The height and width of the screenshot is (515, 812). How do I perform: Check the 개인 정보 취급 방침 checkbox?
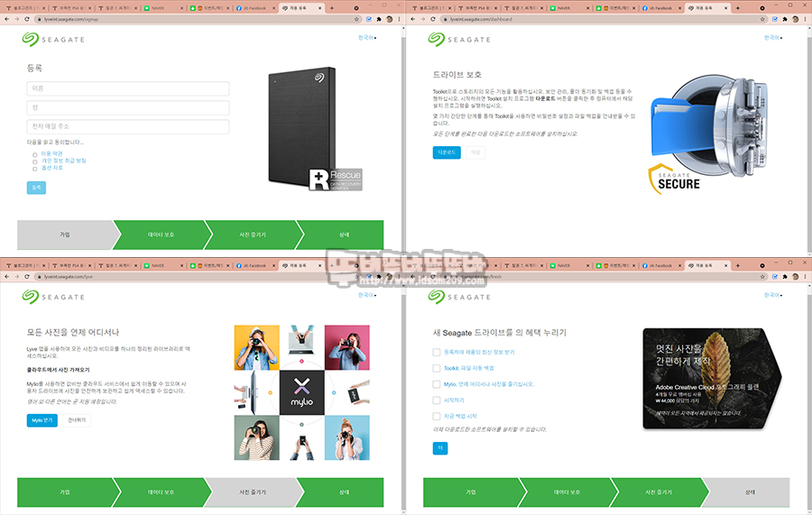click(x=34, y=161)
